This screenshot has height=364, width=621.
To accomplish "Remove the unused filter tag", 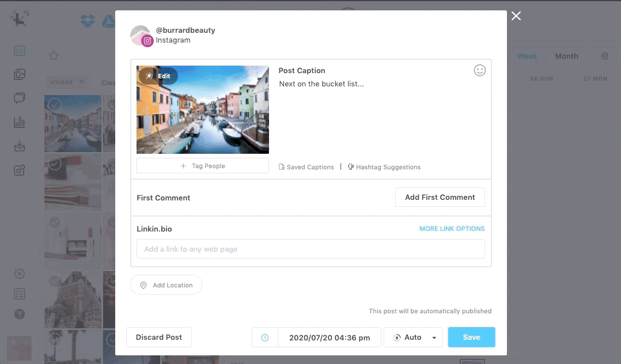I will pos(81,82).
